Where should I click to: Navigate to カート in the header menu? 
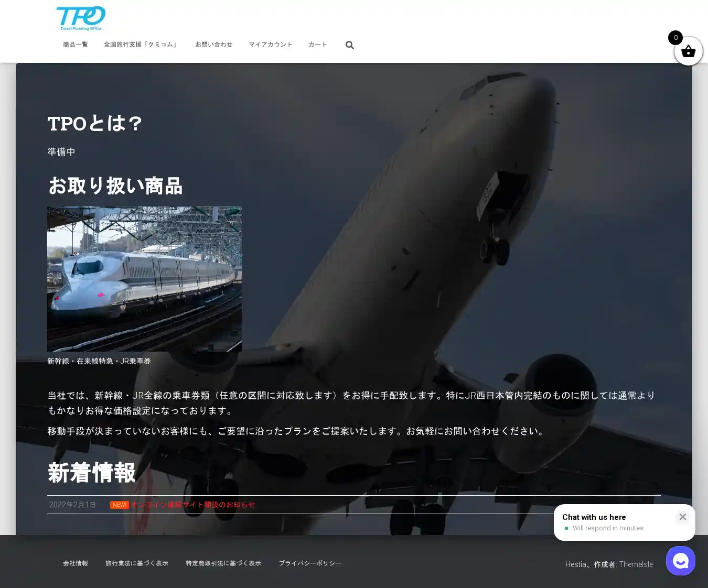click(318, 45)
